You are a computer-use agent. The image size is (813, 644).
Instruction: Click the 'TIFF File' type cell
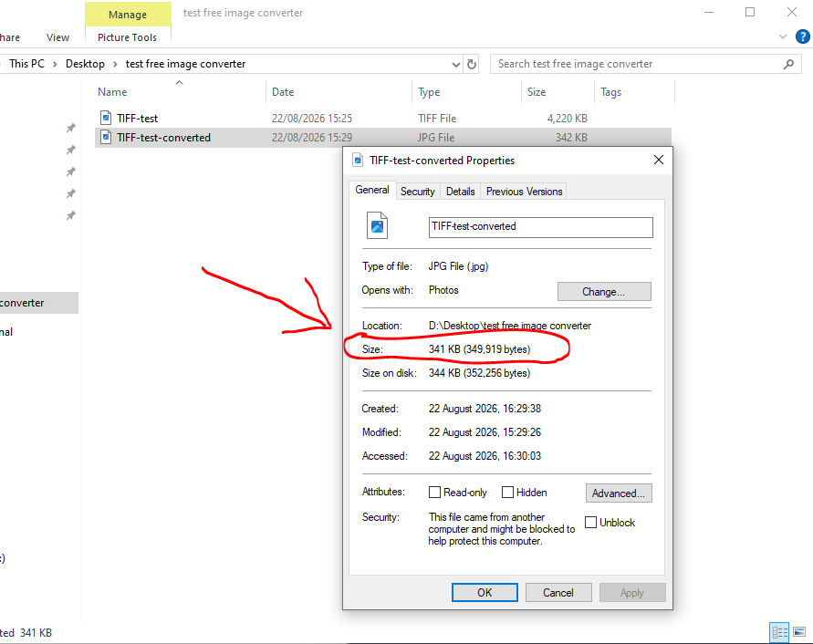[x=437, y=119]
